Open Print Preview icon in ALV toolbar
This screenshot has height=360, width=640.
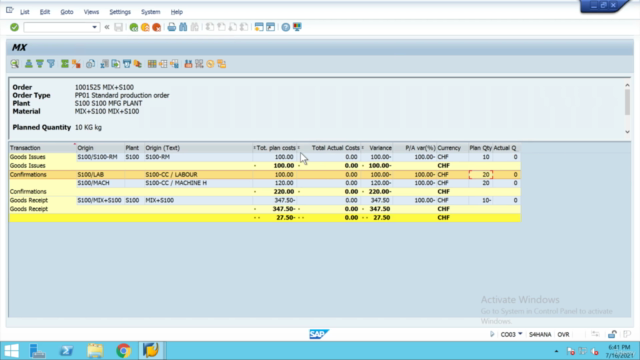click(x=90, y=64)
